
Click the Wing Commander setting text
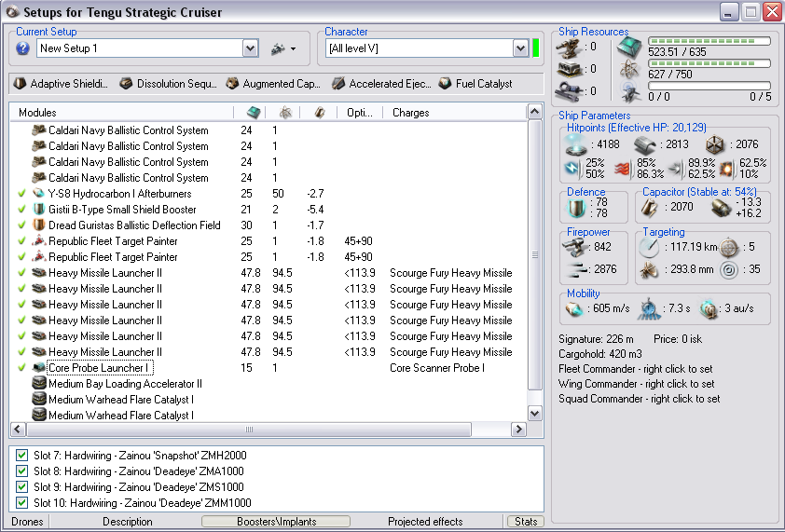coord(637,384)
